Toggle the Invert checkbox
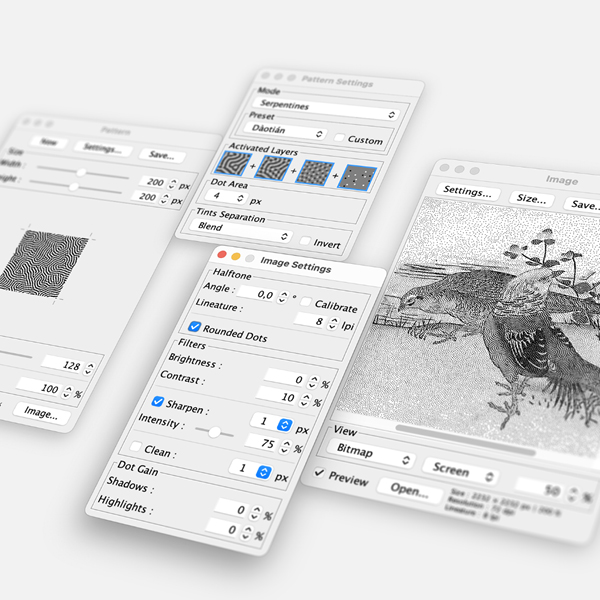Image resolution: width=600 pixels, height=600 pixels. tap(305, 241)
